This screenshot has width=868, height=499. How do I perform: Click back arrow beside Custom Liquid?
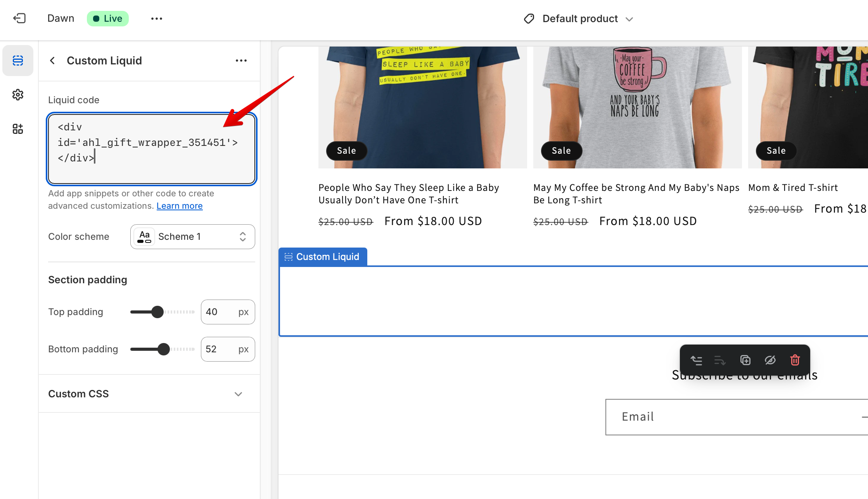point(53,61)
